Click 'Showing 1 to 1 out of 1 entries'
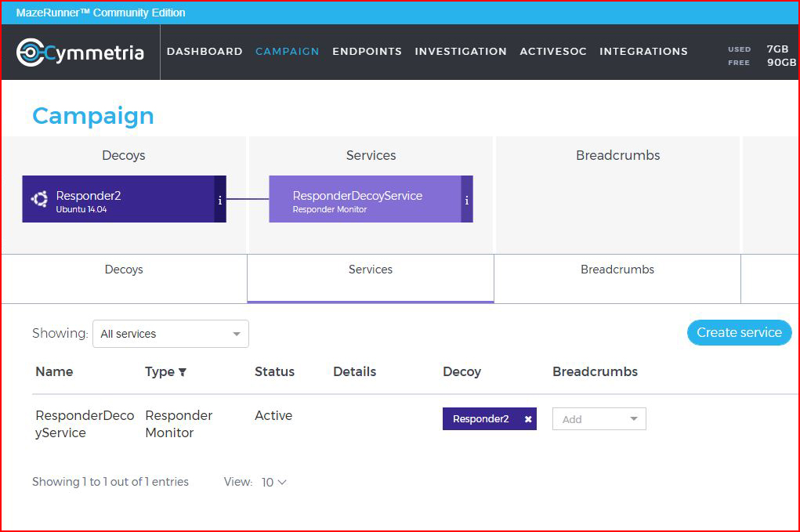 pyautogui.click(x=110, y=482)
